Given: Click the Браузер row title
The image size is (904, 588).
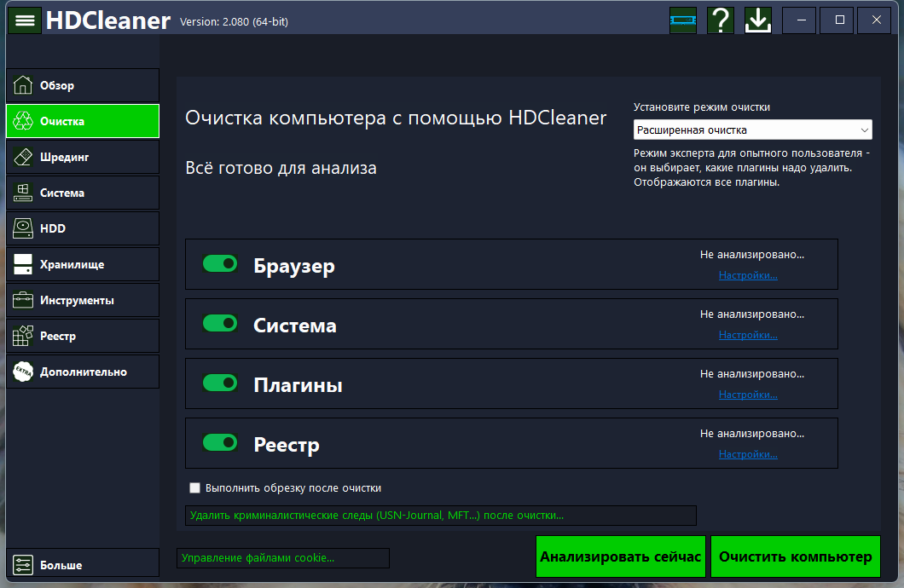Looking at the screenshot, I should (x=294, y=266).
